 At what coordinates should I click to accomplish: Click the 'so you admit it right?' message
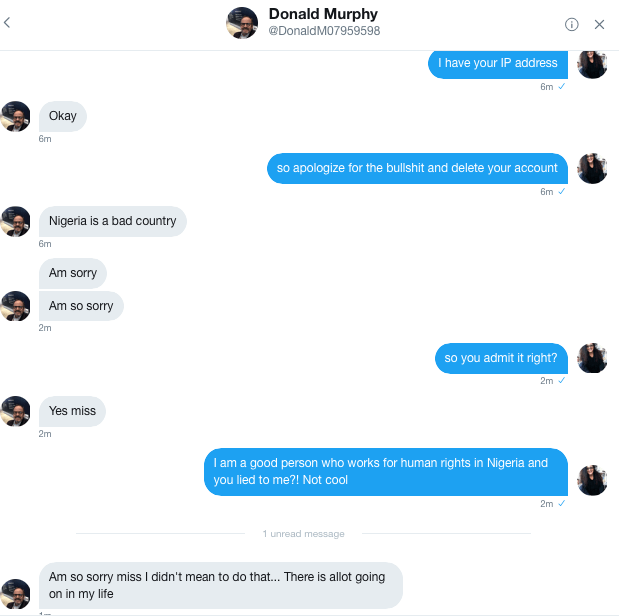point(501,358)
